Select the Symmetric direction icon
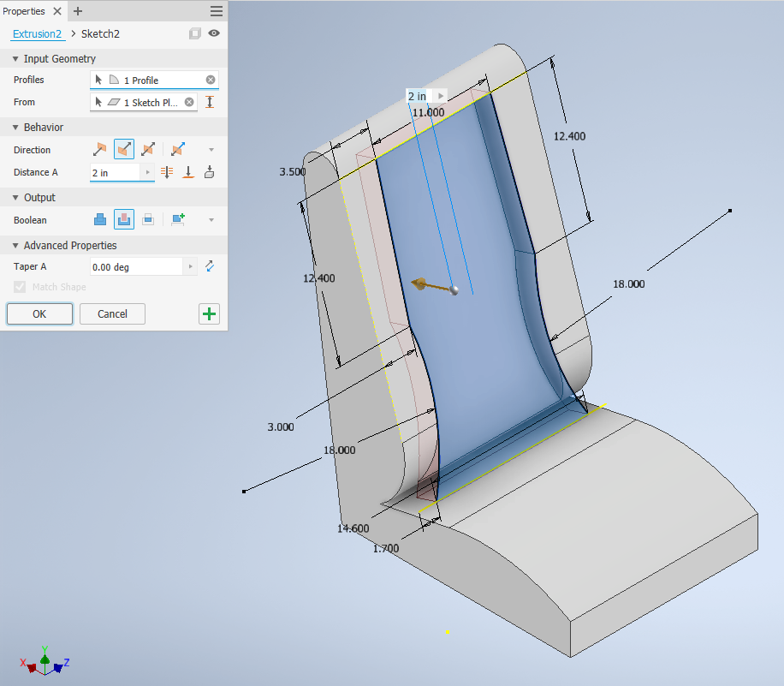The width and height of the screenshot is (784, 686). click(x=148, y=149)
